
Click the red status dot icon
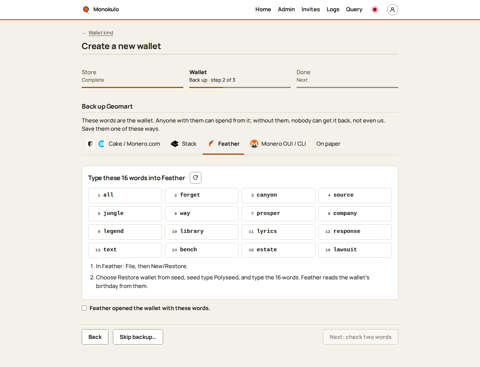pos(375,10)
